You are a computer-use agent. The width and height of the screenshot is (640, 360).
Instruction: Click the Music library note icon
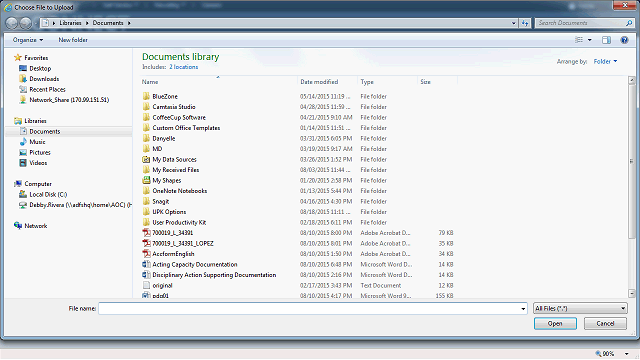click(x=23, y=142)
